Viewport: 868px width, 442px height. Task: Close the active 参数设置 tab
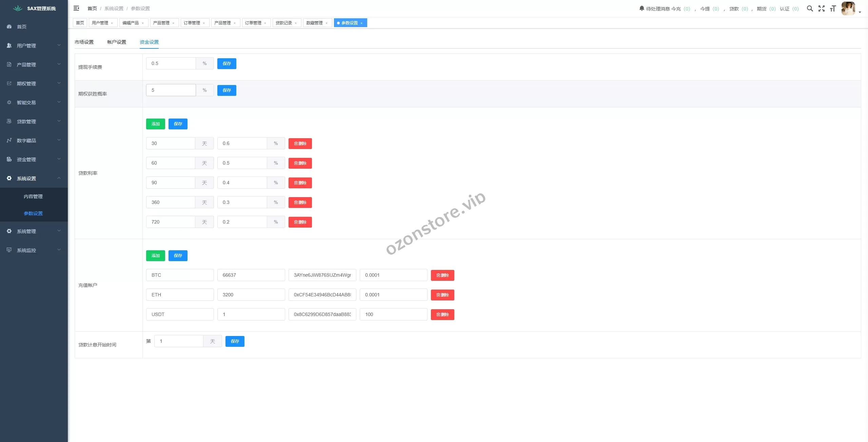coord(361,23)
